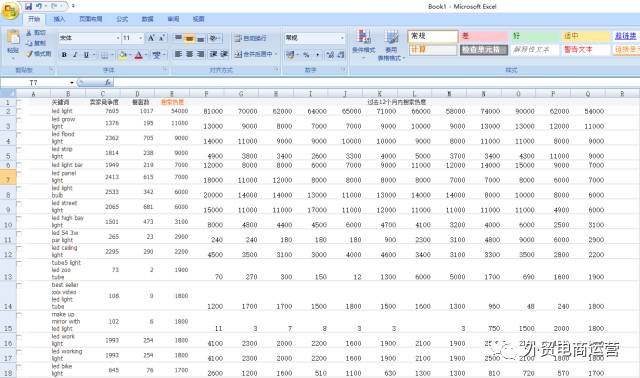Image resolution: width=640 pixels, height=378 pixels.
Task: Open the number format dropdown (常规)
Action: [x=342, y=38]
